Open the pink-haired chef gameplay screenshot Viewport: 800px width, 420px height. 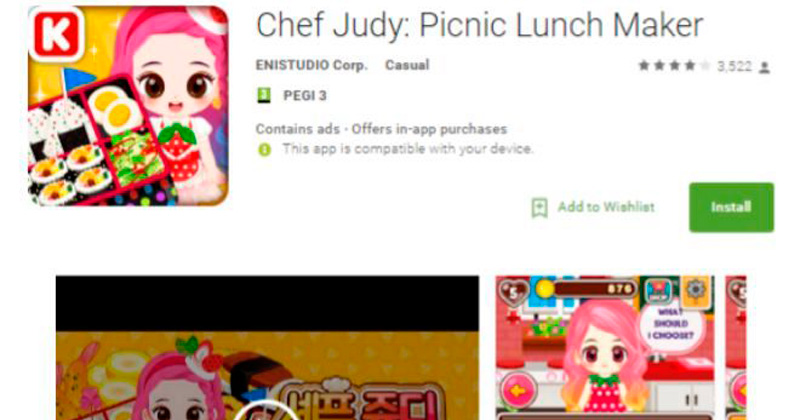605,348
